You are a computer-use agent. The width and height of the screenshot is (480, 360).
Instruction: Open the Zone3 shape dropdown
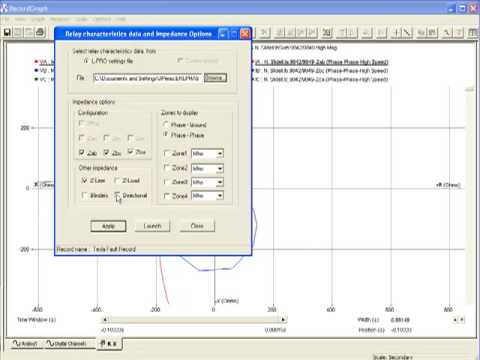[x=220, y=182]
